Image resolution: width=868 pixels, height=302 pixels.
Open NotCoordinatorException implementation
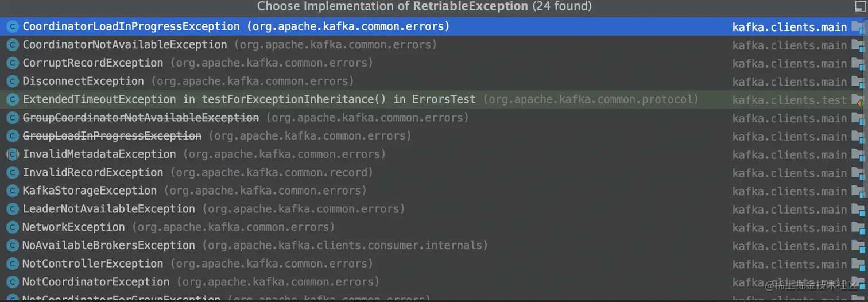96,282
